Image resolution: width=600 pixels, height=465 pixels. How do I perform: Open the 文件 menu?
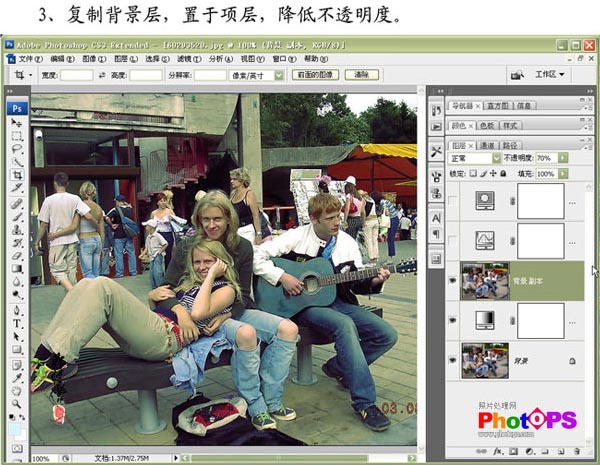click(x=31, y=59)
